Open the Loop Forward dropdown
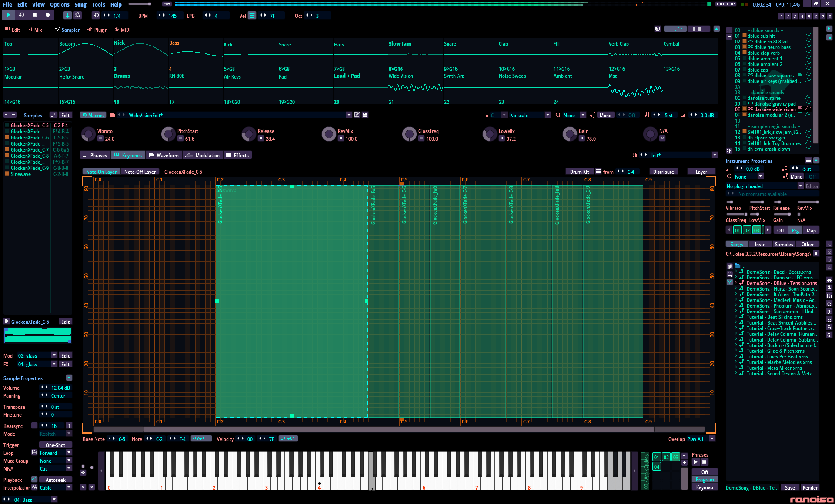The height and width of the screenshot is (504, 835). click(69, 453)
